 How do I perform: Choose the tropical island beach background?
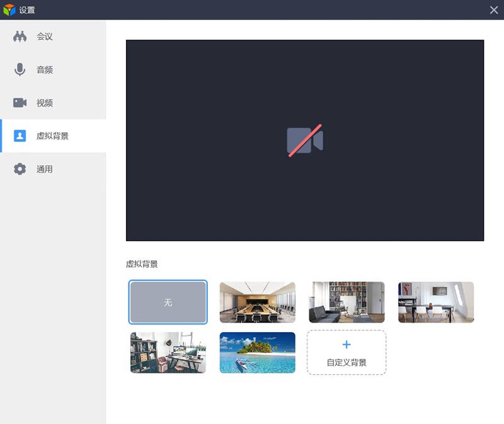pos(257,353)
